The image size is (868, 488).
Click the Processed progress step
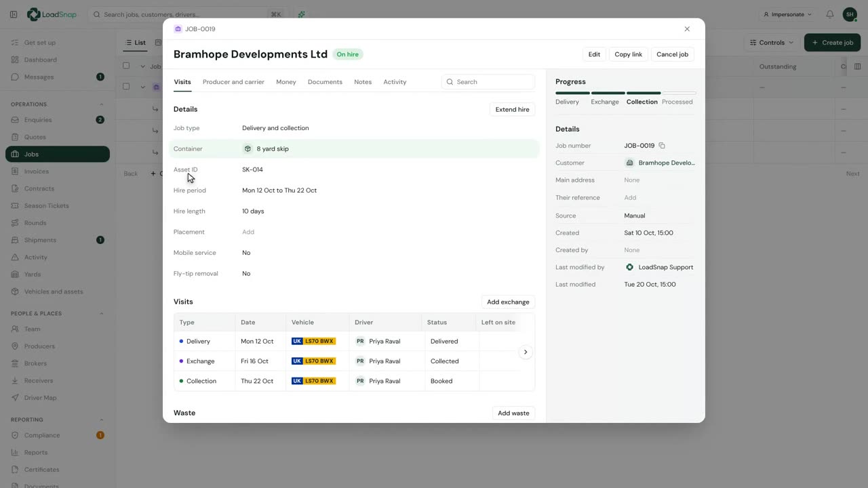[x=677, y=102]
